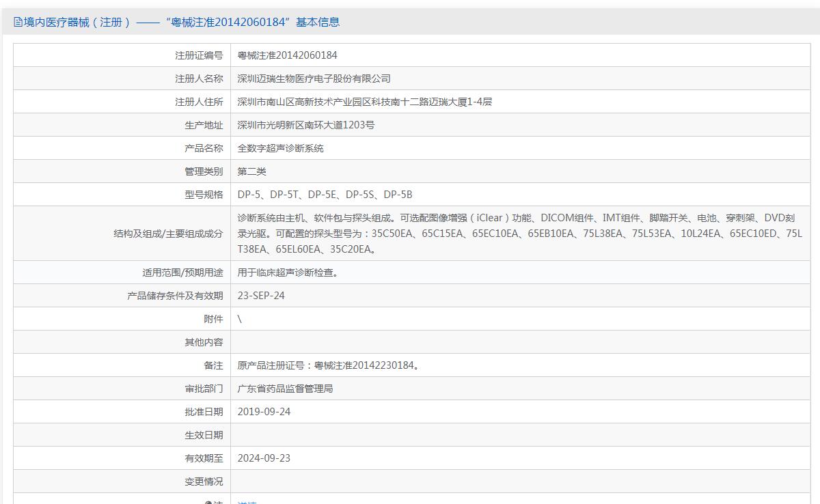Viewport: 820px width, 504px height.
Task: Click the 变更情况 label
Action: pos(204,481)
